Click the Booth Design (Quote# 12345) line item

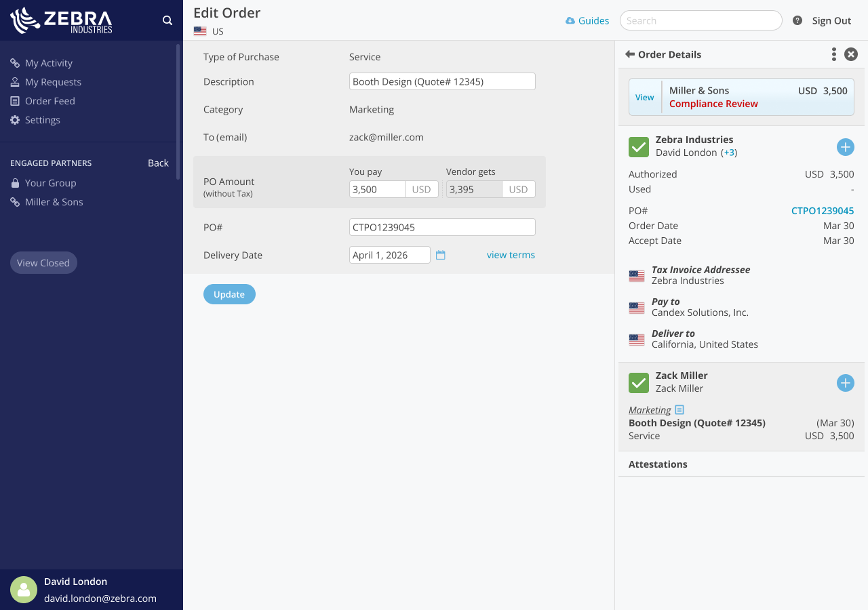pos(697,423)
